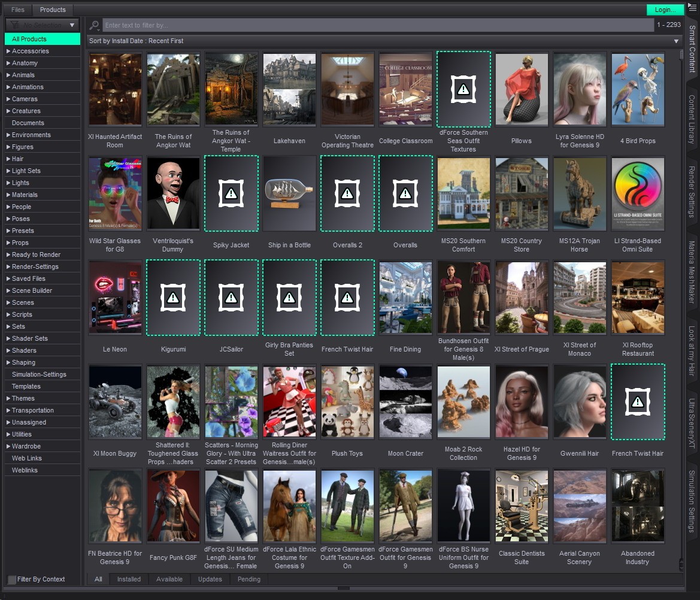Switch to the Installed filter tab
This screenshot has width=700, height=600.
click(x=129, y=579)
